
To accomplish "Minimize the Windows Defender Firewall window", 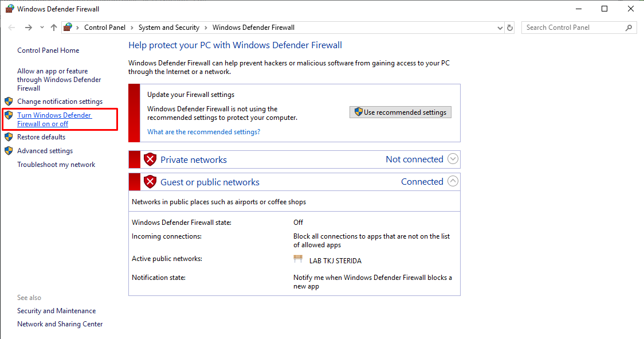I will [579, 9].
